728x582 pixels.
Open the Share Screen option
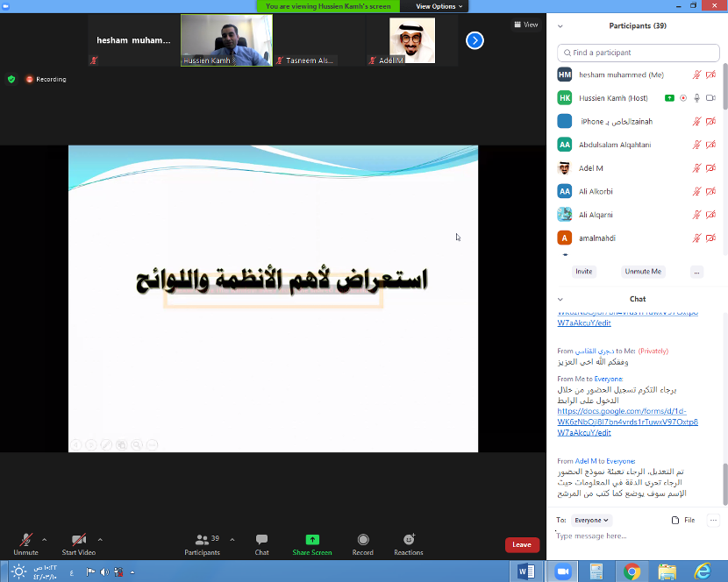click(311, 543)
